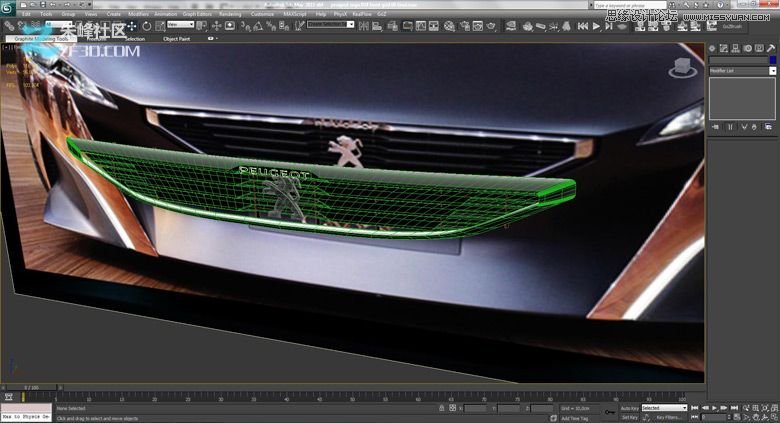The width and height of the screenshot is (780, 423).
Task: Open the Edit menu
Action: pyautogui.click(x=26, y=14)
